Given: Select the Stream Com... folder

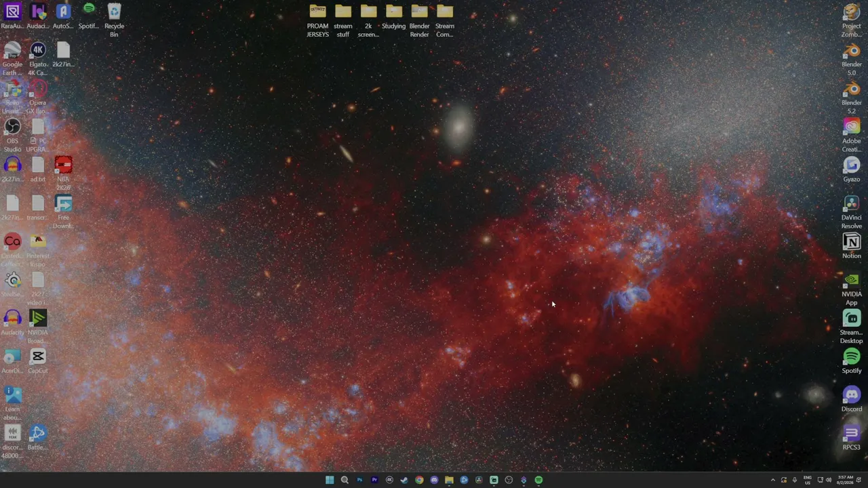Looking at the screenshot, I should [445, 20].
